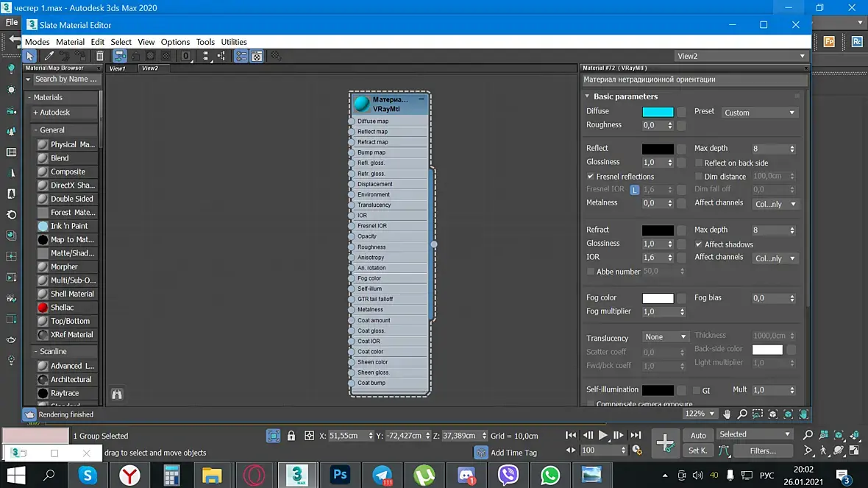The width and height of the screenshot is (868, 488).
Task: Toggle Material/Map Browser panel icon
Action: pos(241,56)
